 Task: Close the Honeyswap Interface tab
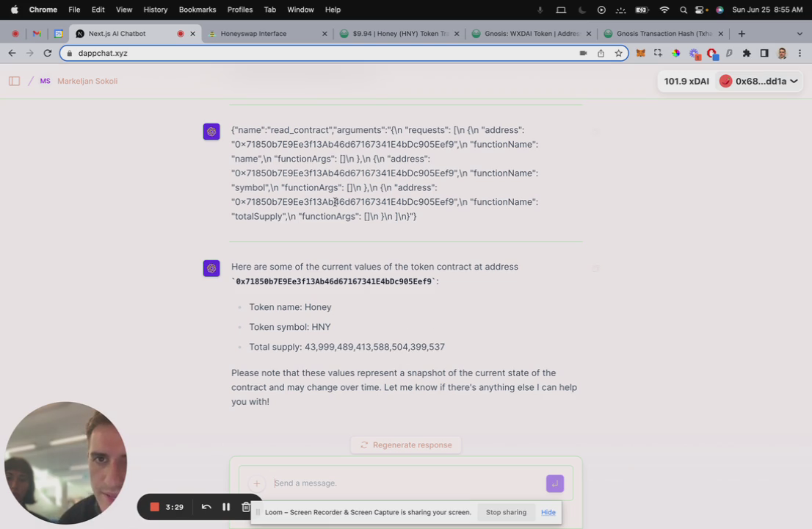pos(325,34)
